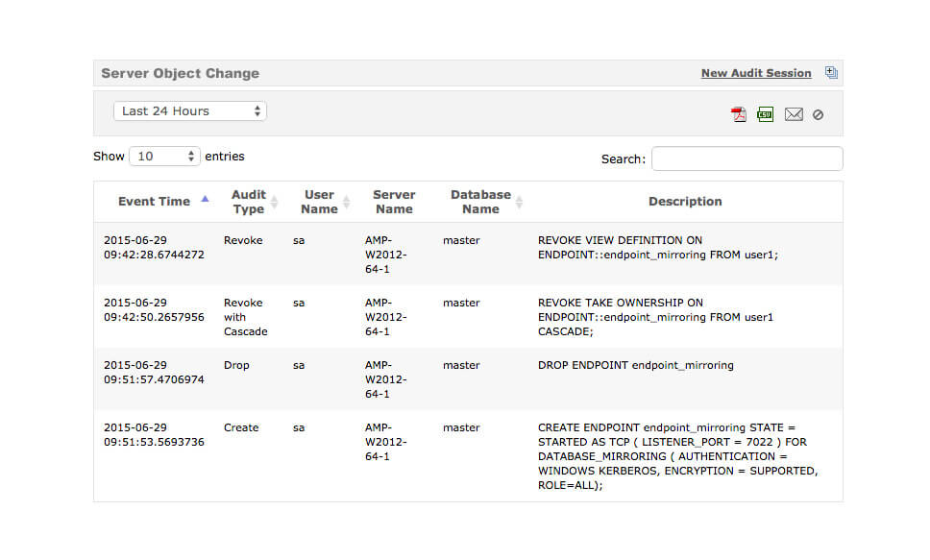930x560 pixels.
Task: Select the REVOKE VIEW DEFINITION row
Action: 468,254
